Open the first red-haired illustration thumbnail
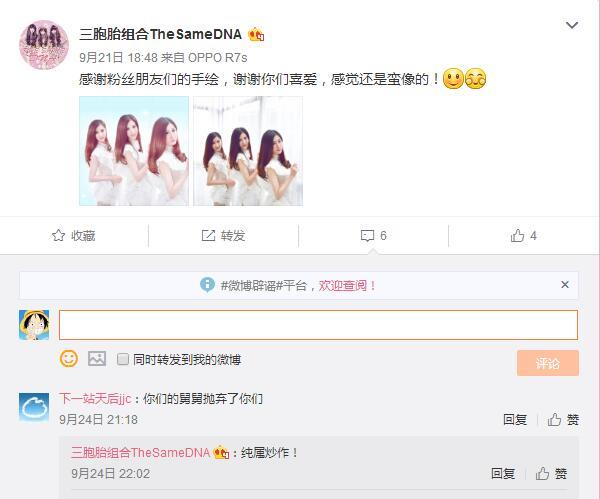The image size is (600, 499). click(134, 151)
